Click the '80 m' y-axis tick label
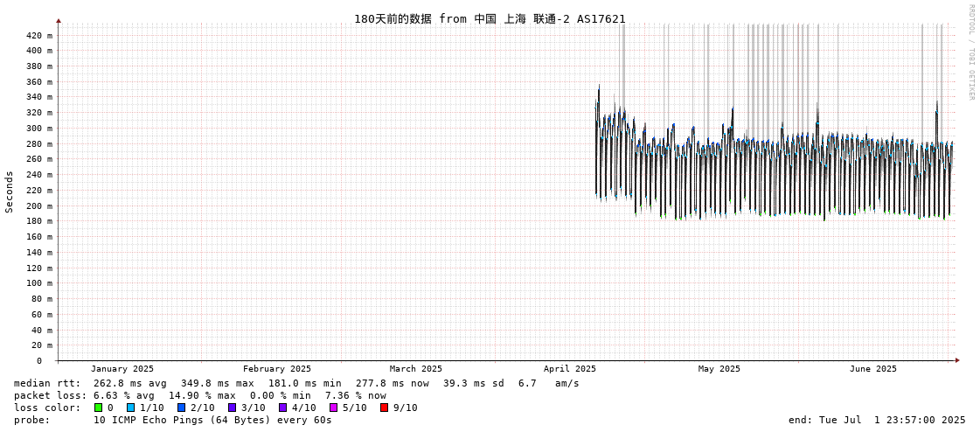The height and width of the screenshot is (432, 980). 42,298
